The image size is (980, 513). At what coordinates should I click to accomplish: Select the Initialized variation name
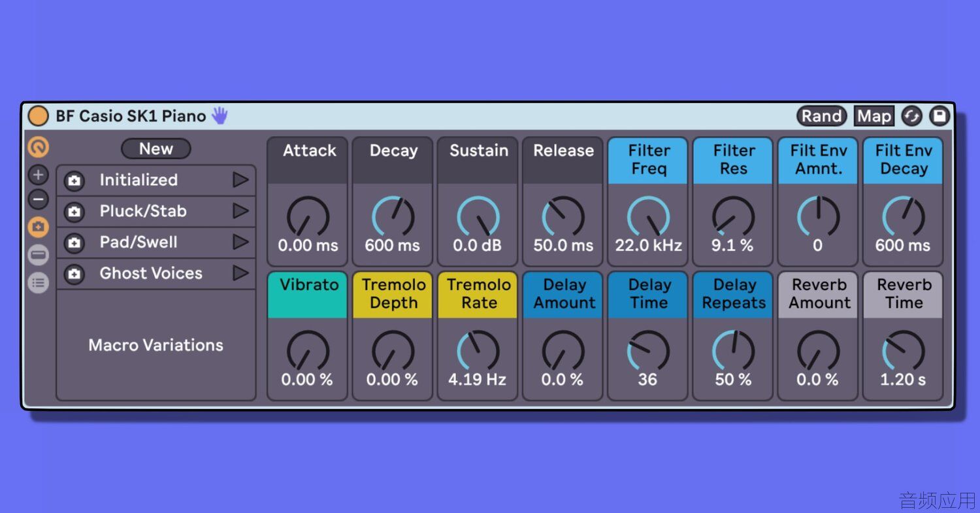click(x=139, y=180)
